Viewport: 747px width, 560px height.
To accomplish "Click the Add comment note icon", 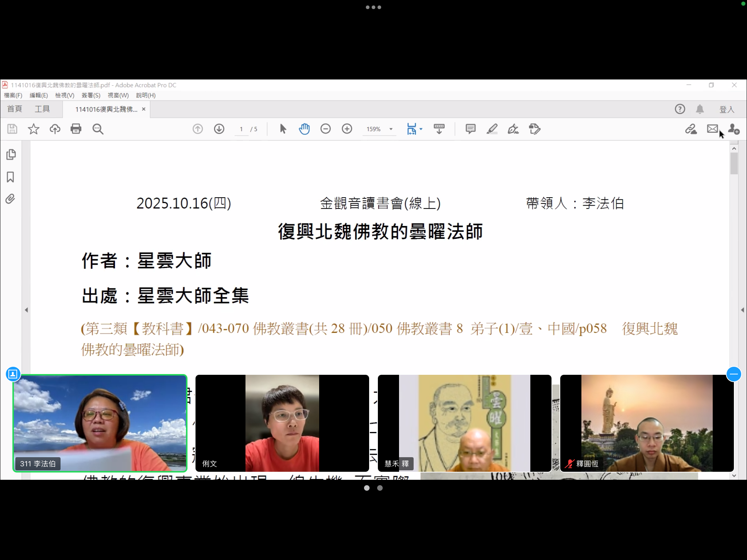I will (x=471, y=129).
